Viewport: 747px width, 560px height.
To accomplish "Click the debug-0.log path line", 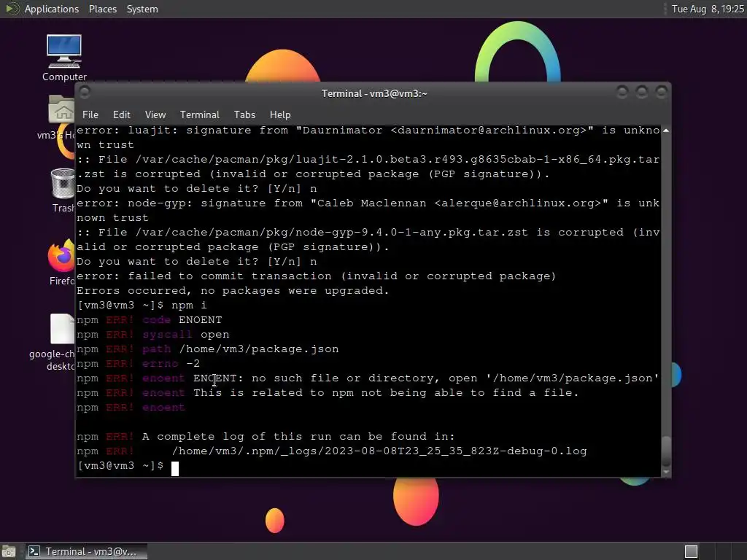I will (x=332, y=451).
